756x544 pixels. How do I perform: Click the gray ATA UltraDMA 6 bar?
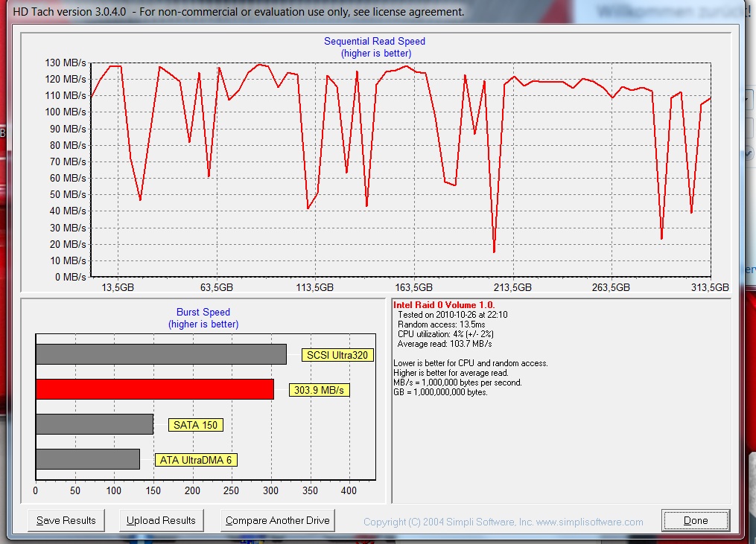(x=88, y=459)
